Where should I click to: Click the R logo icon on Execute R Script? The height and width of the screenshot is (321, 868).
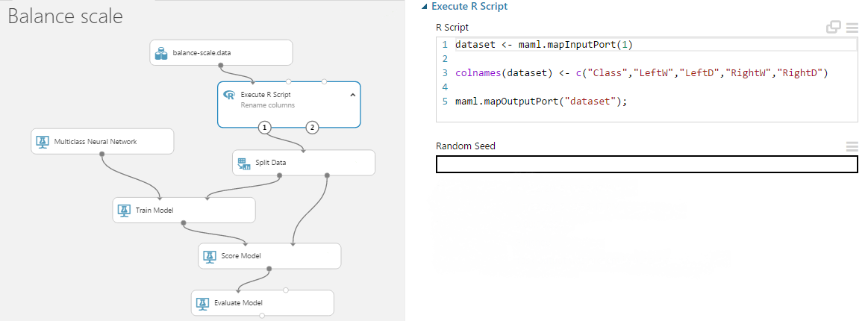pyautogui.click(x=228, y=95)
